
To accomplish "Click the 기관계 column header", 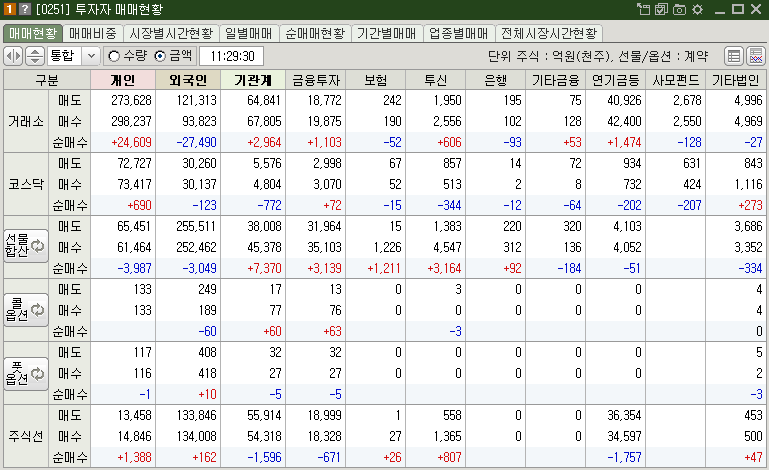I will (253, 80).
